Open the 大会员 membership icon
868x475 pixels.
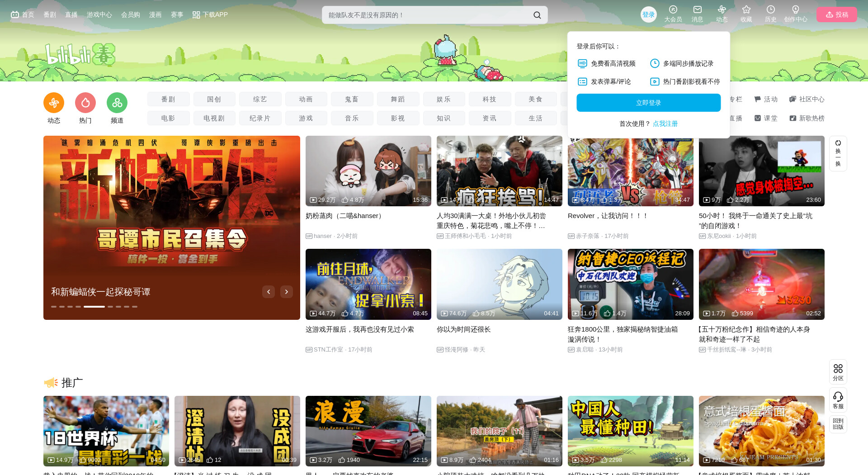pos(673,14)
